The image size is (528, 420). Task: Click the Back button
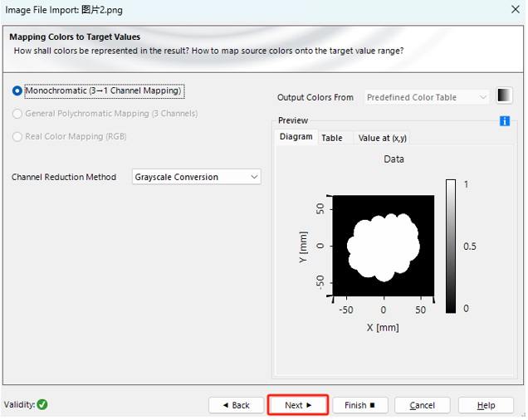tap(237, 405)
